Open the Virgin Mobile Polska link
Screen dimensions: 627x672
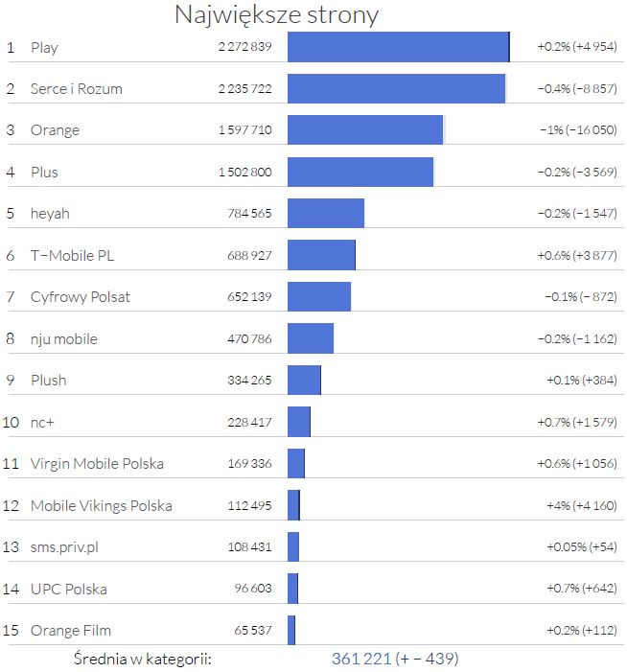[97, 464]
